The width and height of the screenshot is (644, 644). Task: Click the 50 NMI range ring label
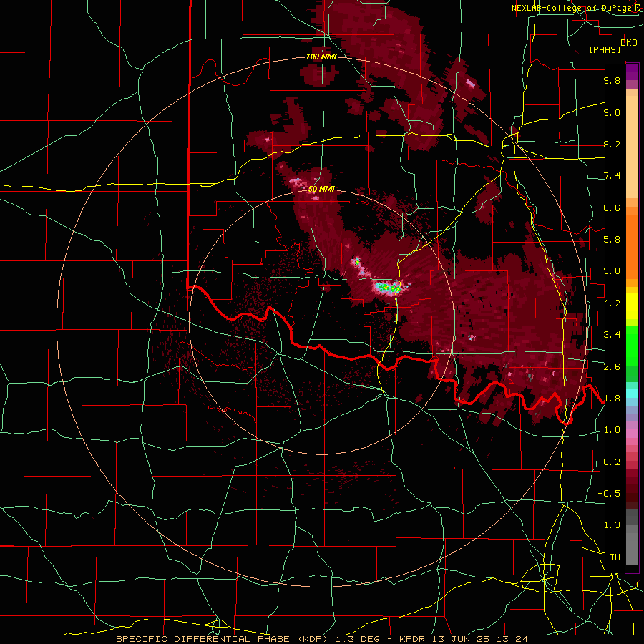321,190
